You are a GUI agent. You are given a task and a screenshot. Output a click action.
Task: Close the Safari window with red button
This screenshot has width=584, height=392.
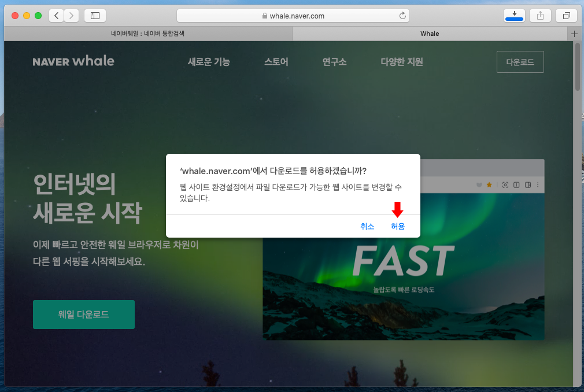[x=15, y=16]
